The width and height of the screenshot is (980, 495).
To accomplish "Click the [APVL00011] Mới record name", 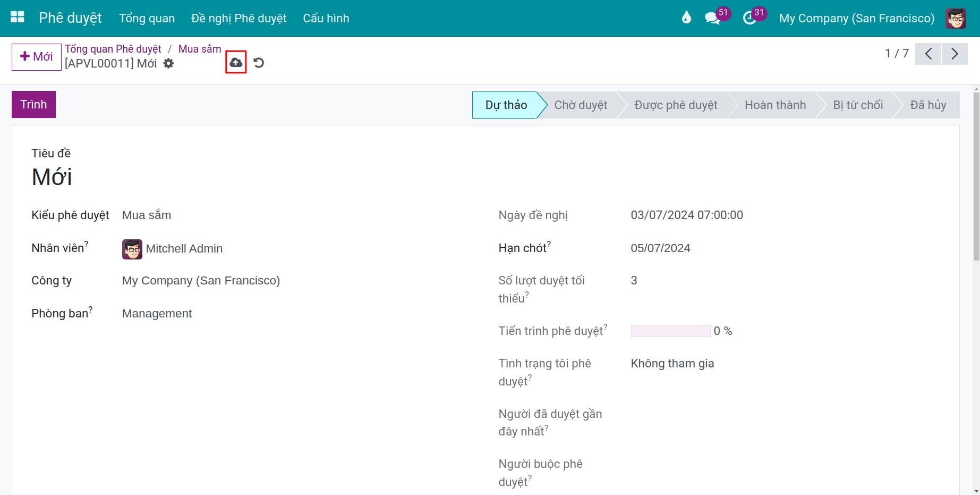I will click(x=110, y=64).
